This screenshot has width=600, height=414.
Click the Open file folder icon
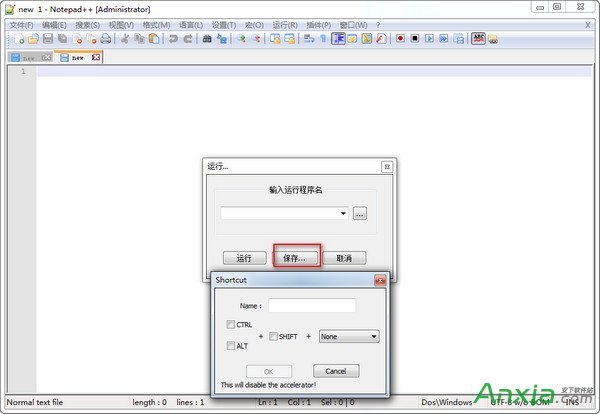(x=34, y=39)
